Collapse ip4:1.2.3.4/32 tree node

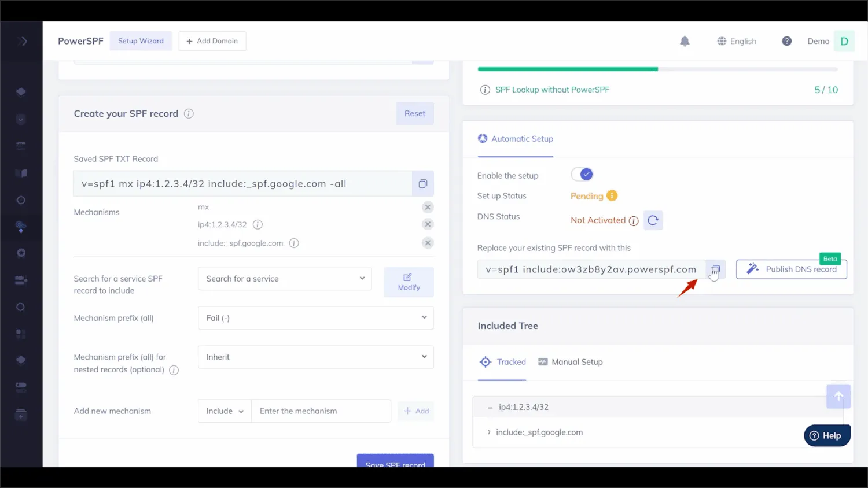coord(490,408)
